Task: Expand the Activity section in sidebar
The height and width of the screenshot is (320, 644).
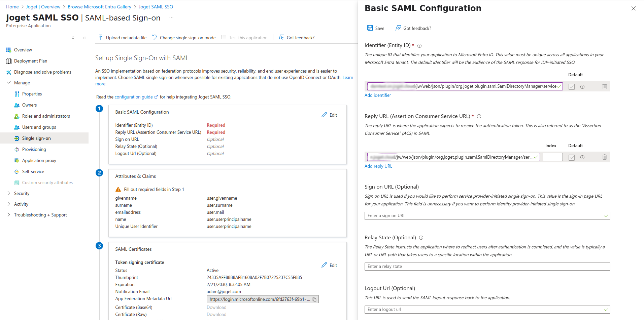Action: coord(9,204)
